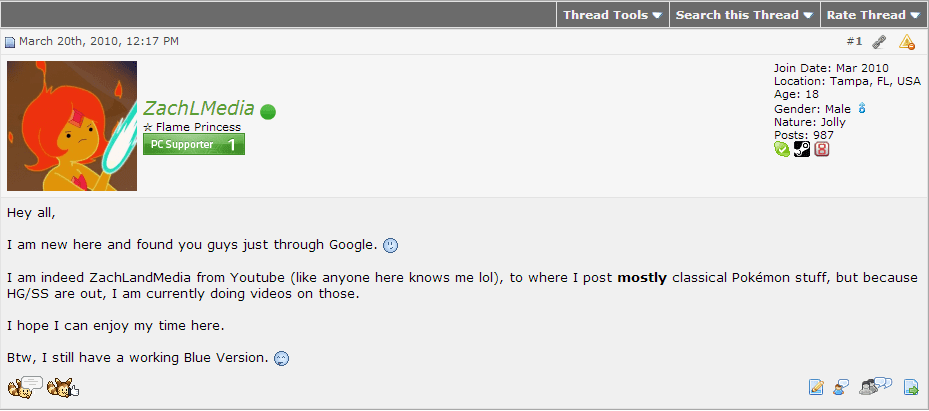
Task: Click the Furret thumbs-up like icon
Action: pyautogui.click(x=63, y=387)
